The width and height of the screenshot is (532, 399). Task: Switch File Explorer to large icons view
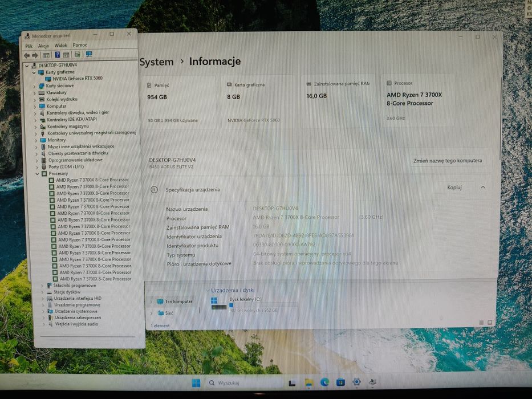coord(490,322)
